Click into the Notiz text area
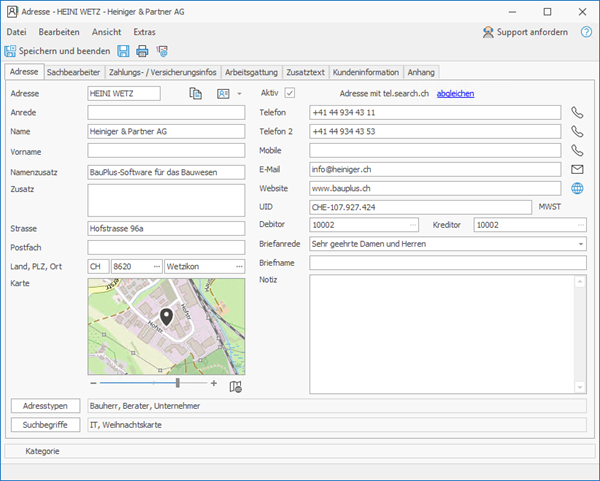 [x=440, y=333]
